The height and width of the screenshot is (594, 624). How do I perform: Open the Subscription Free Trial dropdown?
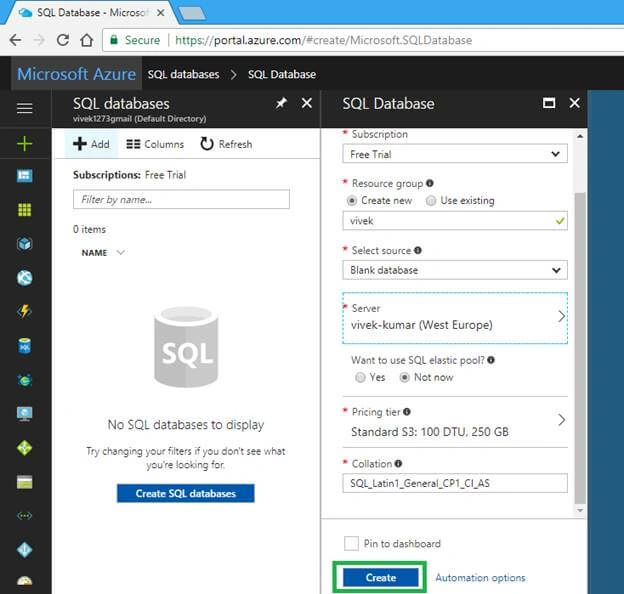click(x=455, y=154)
